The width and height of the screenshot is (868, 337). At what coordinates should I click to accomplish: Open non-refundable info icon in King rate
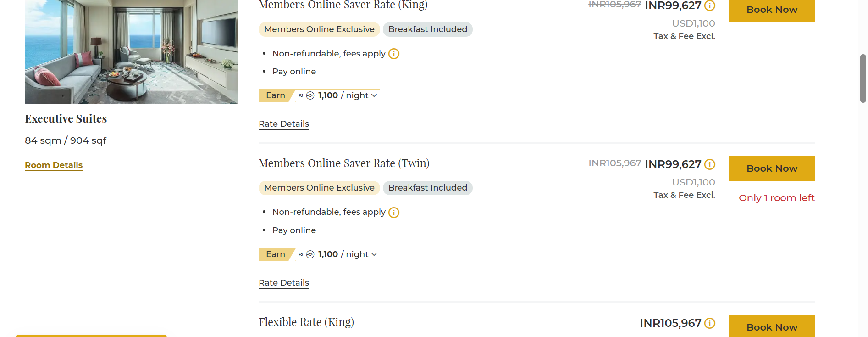tap(393, 54)
